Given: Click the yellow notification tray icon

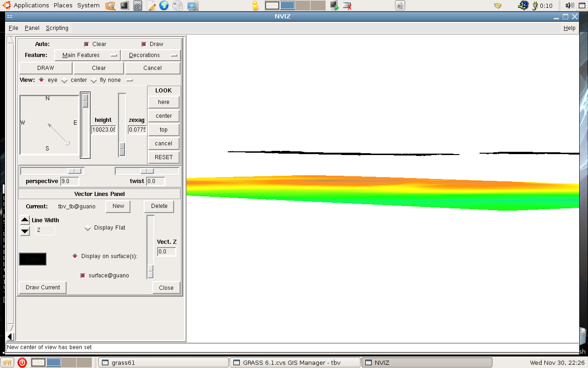Looking at the screenshot, I should coord(498,6).
